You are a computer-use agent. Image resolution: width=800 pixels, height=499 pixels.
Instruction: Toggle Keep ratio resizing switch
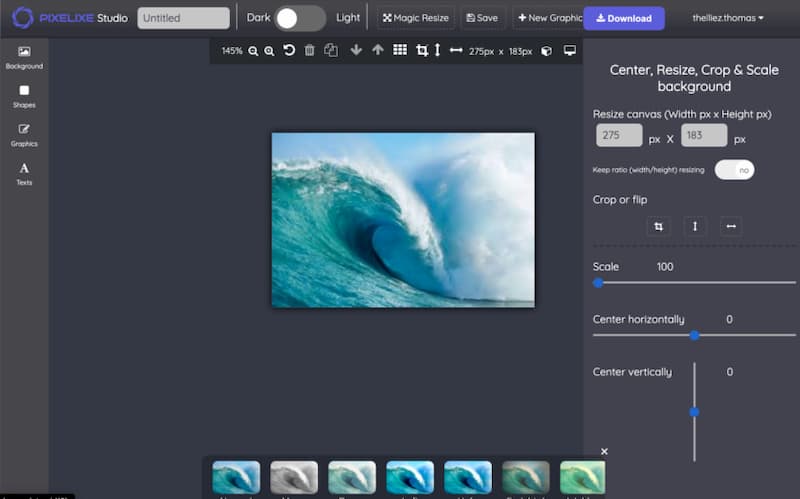point(734,170)
